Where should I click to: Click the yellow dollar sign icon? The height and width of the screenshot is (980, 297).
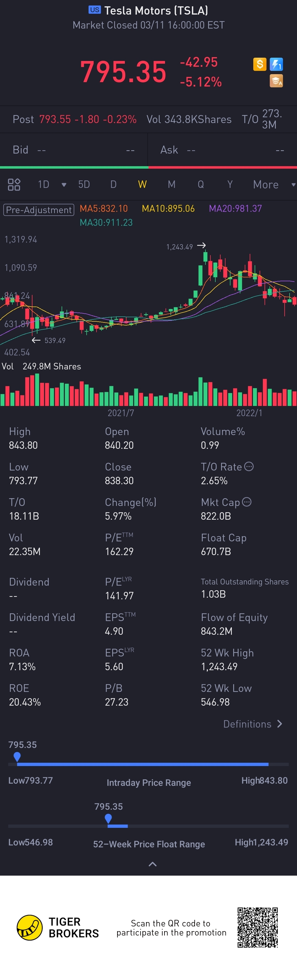tap(259, 64)
